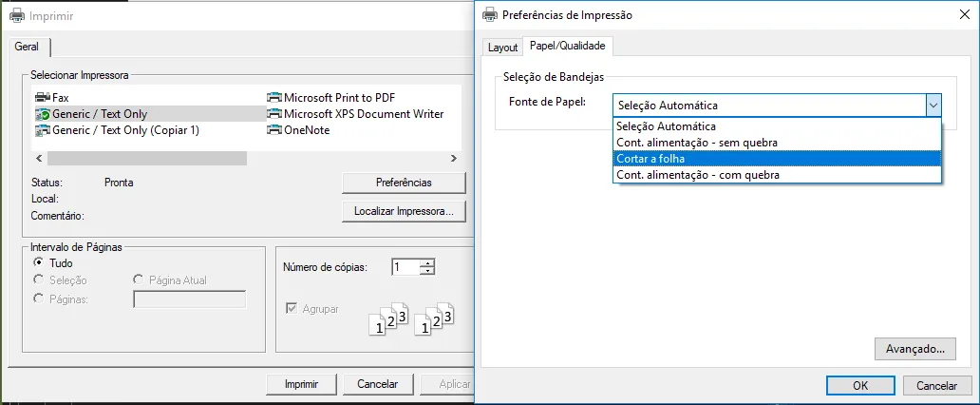Toggle the Agrupar checkbox

[292, 309]
